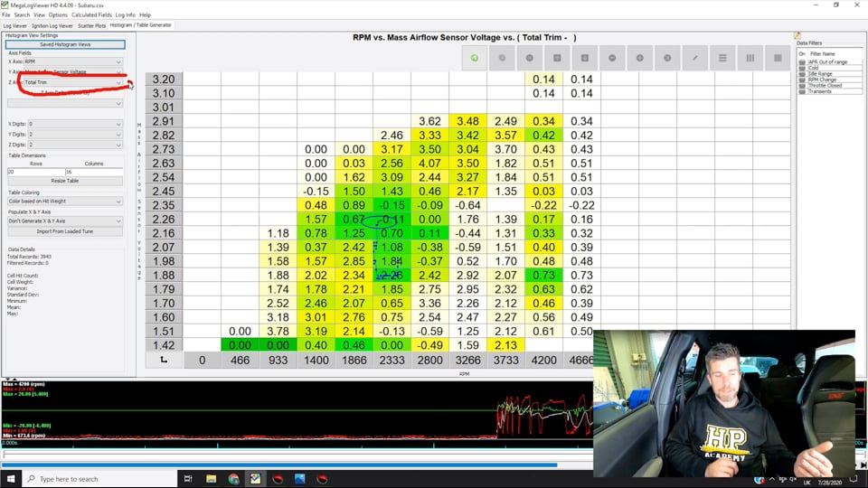
Task: Open the Windows Start menu
Action: (x=11, y=479)
